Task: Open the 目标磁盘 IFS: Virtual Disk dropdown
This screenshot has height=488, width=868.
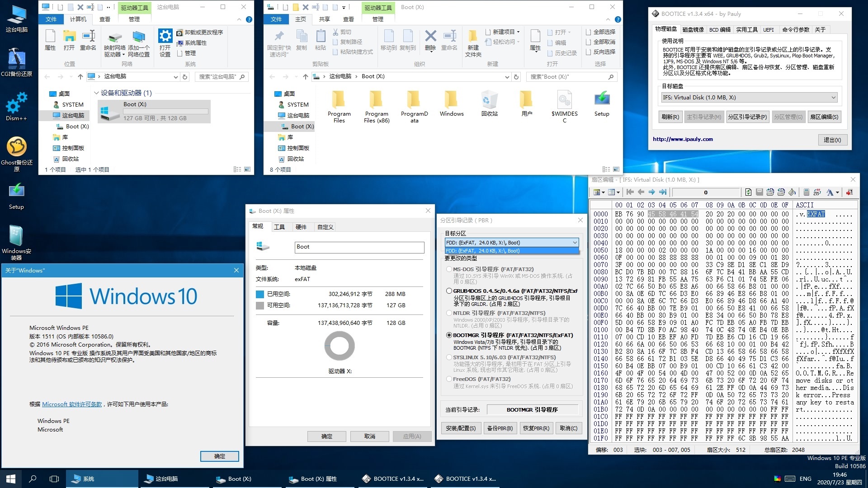Action: coord(750,98)
